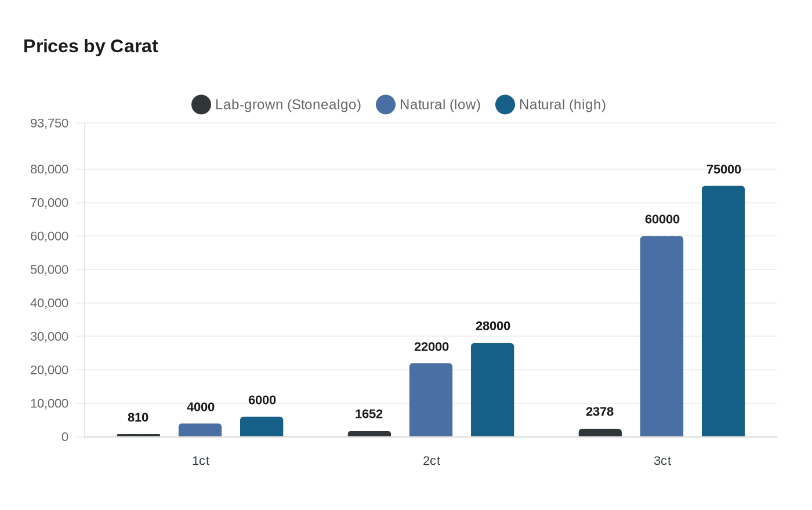Click the 1ct category axis label
The width and height of the screenshot is (812, 510).
point(200,461)
